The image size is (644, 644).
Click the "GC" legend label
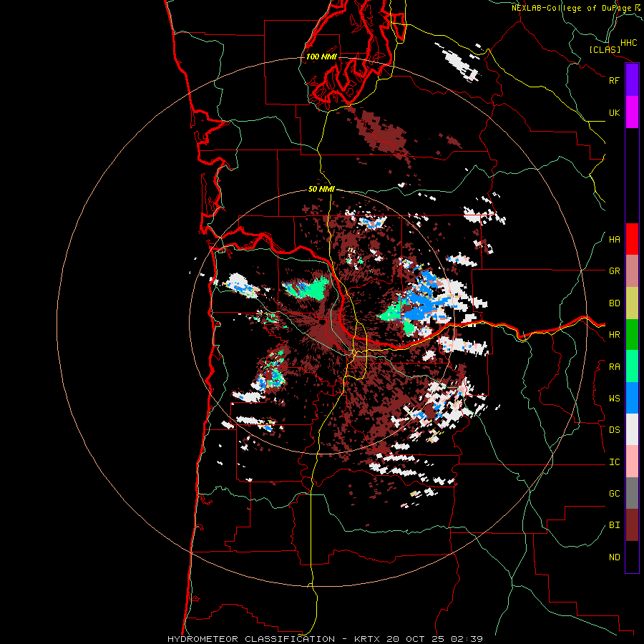point(614,494)
